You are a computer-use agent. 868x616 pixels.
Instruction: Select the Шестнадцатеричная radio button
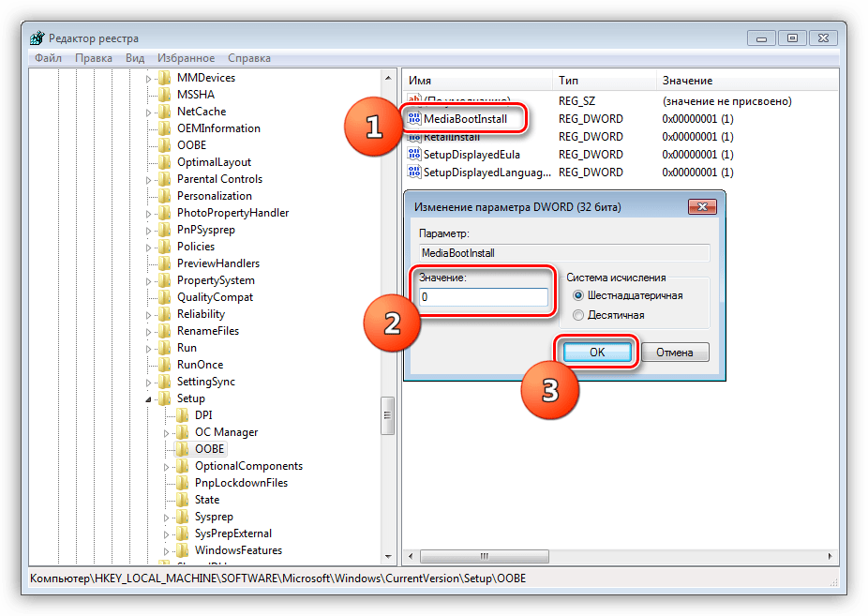coord(577,295)
